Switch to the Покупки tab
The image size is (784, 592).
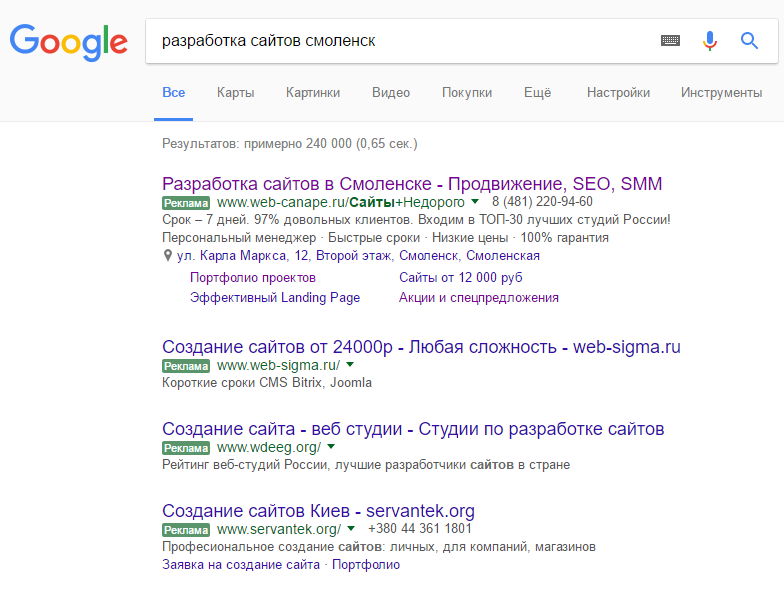coord(467,93)
